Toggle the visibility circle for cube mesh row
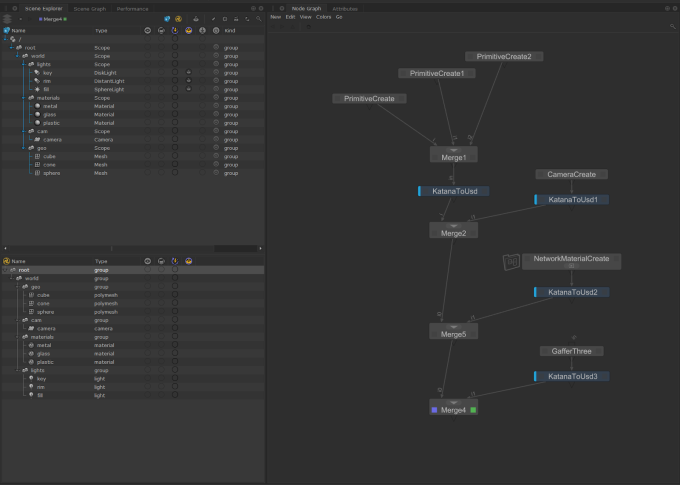The width and height of the screenshot is (680, 485). (x=147, y=156)
